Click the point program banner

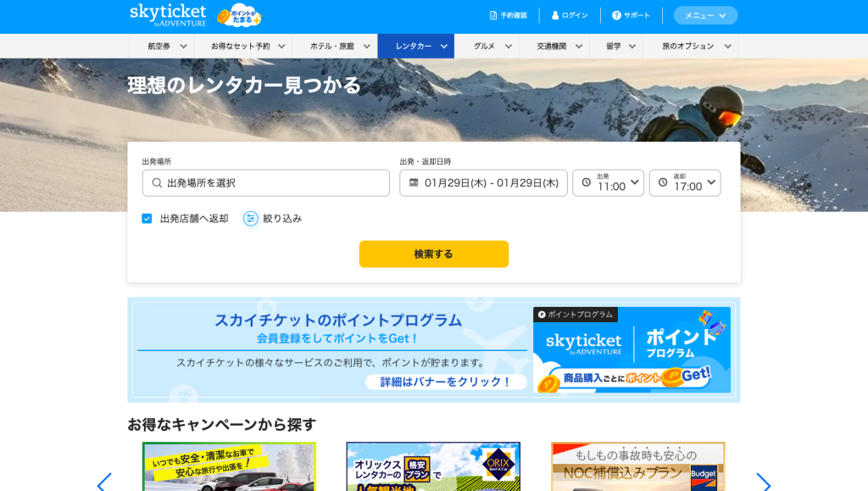pos(433,350)
